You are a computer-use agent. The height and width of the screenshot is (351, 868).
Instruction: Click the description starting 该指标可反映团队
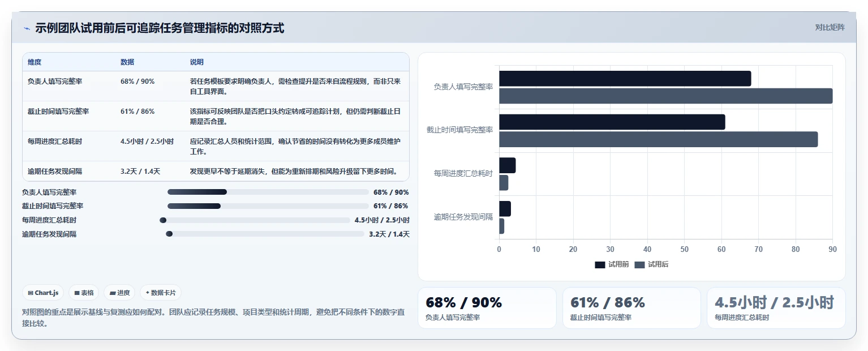coord(295,116)
